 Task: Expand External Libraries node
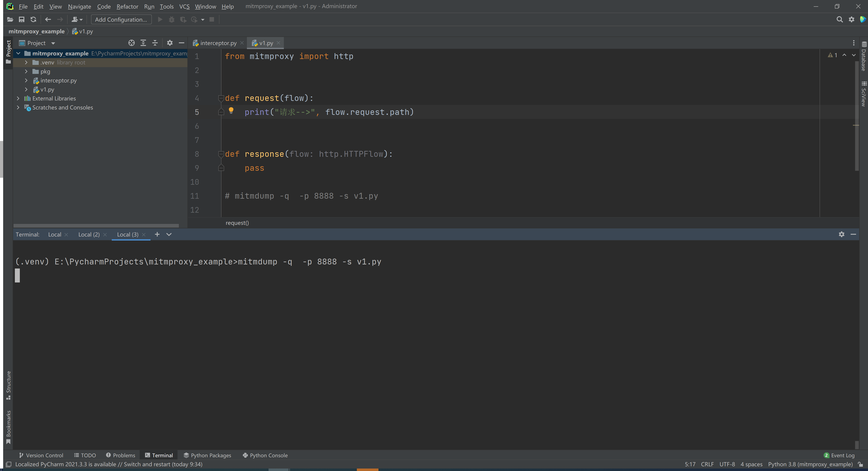click(x=18, y=98)
